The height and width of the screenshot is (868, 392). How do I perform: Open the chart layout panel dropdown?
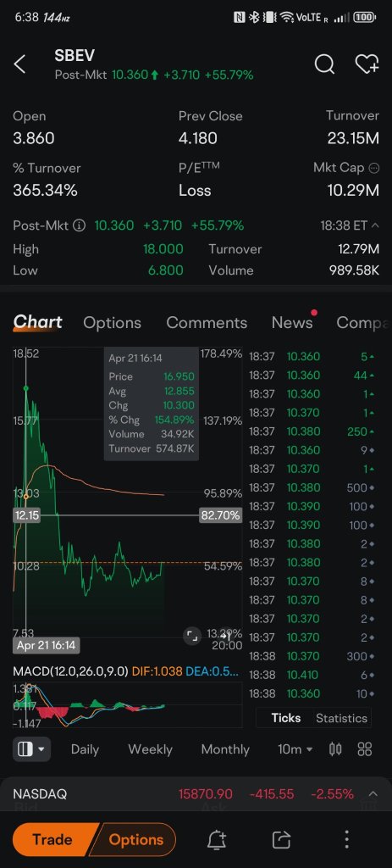point(31,749)
